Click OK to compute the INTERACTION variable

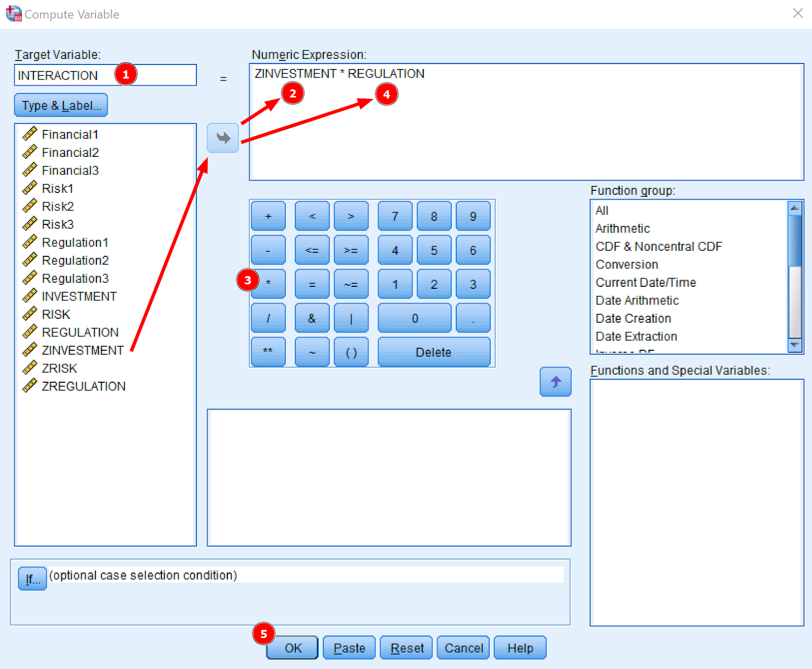coord(292,648)
